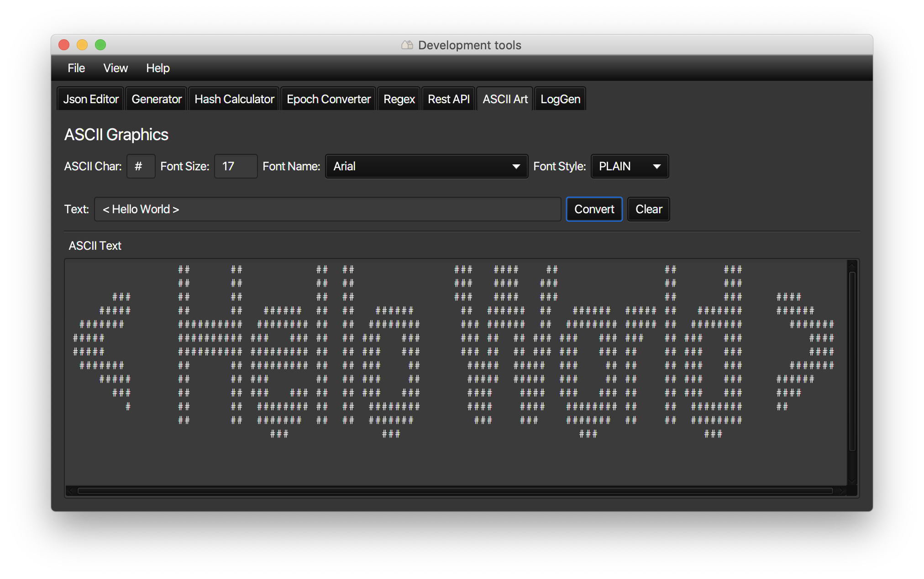Open the File menu
924x579 pixels.
coord(76,68)
